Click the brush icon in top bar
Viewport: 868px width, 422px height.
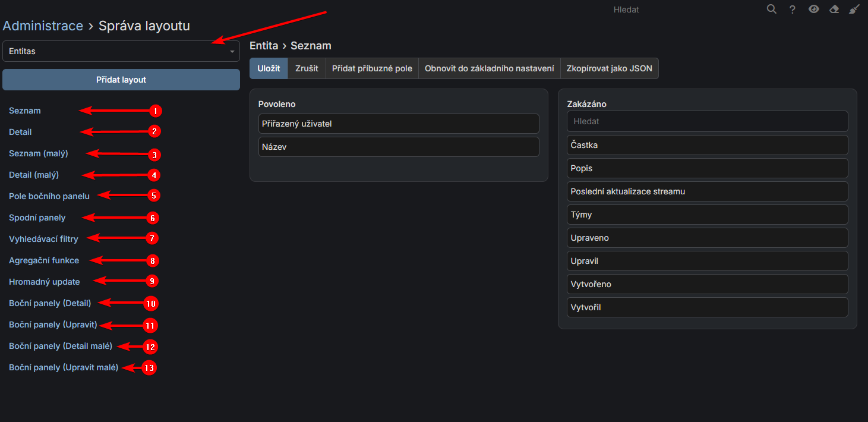854,9
